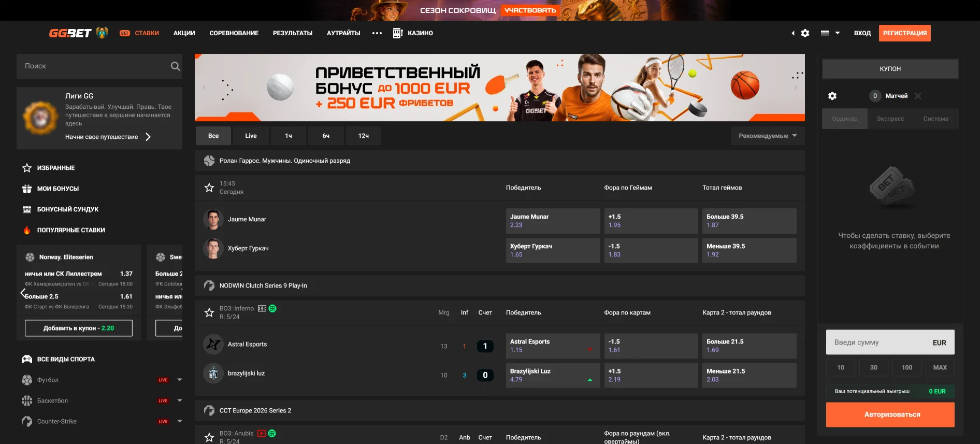Viewport: 980px width, 444px height.
Task: Select the Система bet type
Action: pos(936,119)
